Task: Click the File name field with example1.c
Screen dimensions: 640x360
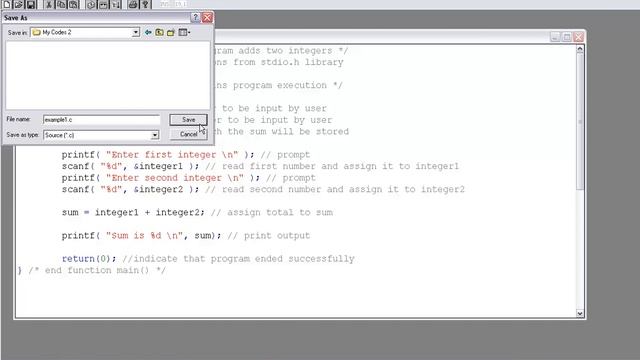Action: click(x=101, y=120)
